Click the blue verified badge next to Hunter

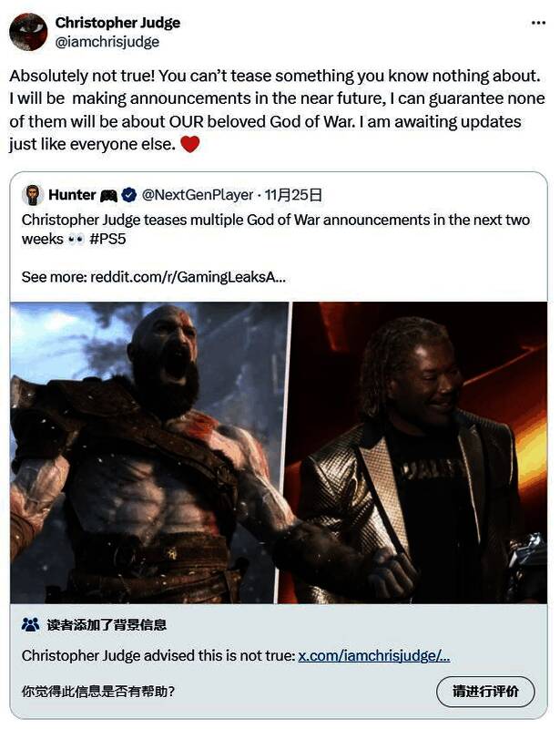click(128, 195)
